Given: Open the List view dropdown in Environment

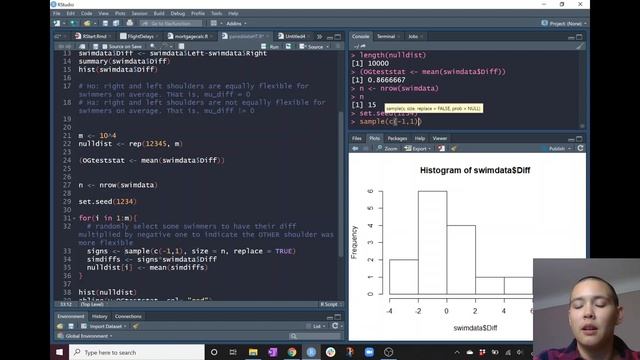Looking at the screenshot, I should point(317,326).
